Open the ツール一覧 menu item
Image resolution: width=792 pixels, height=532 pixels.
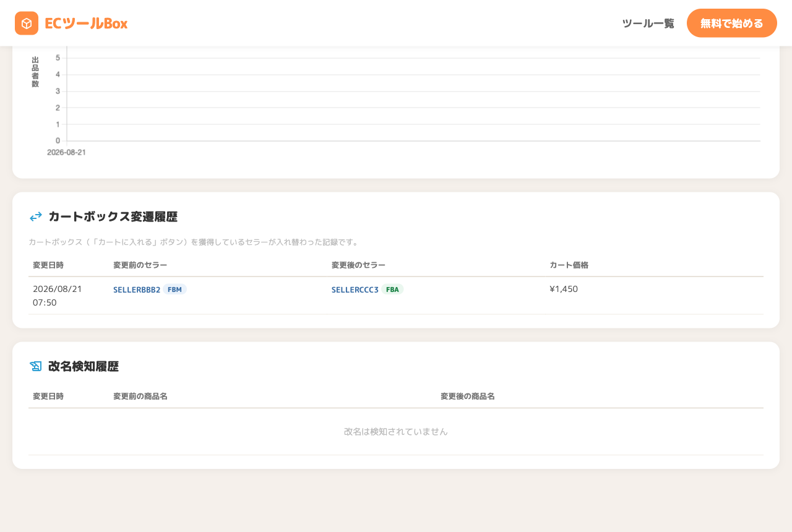(648, 24)
